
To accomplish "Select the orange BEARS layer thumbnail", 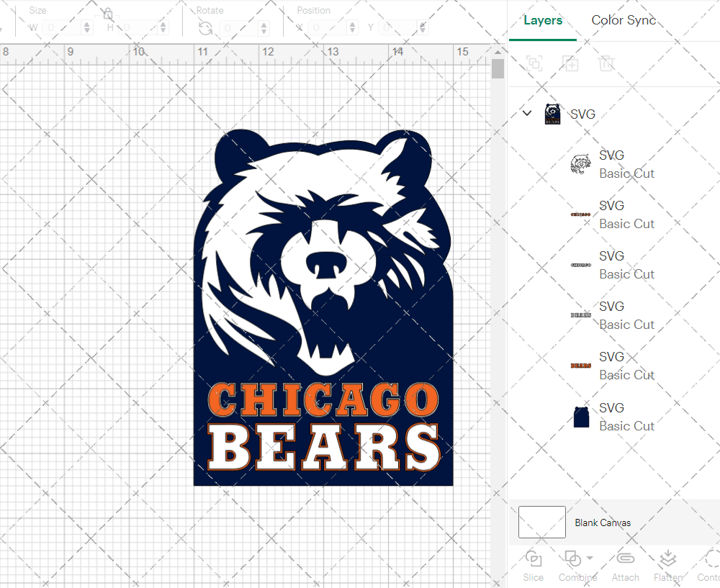I will click(x=581, y=366).
